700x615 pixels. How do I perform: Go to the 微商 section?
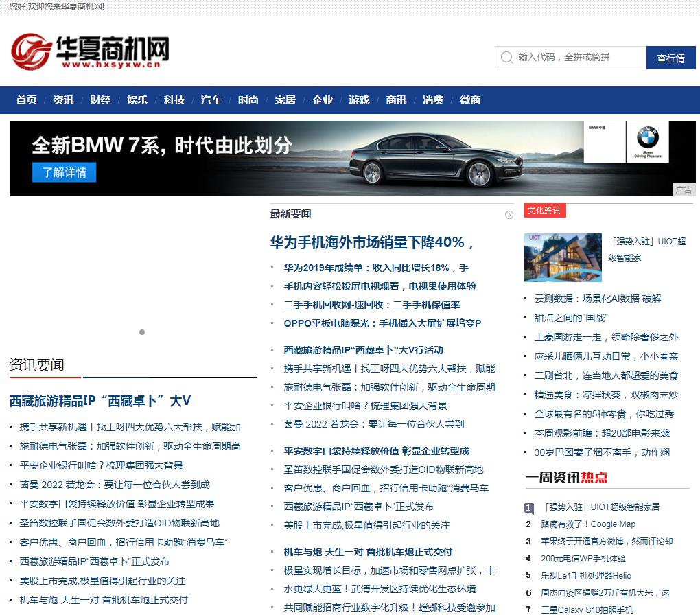(470, 100)
